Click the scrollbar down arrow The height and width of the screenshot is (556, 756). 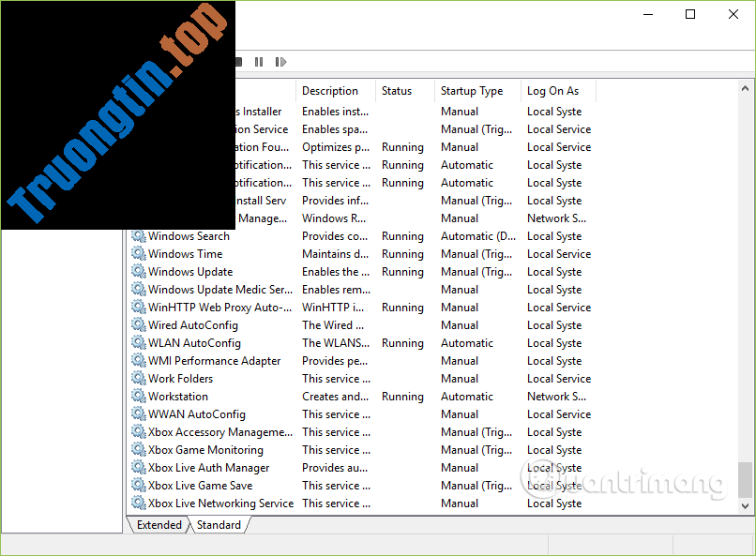pyautogui.click(x=746, y=506)
